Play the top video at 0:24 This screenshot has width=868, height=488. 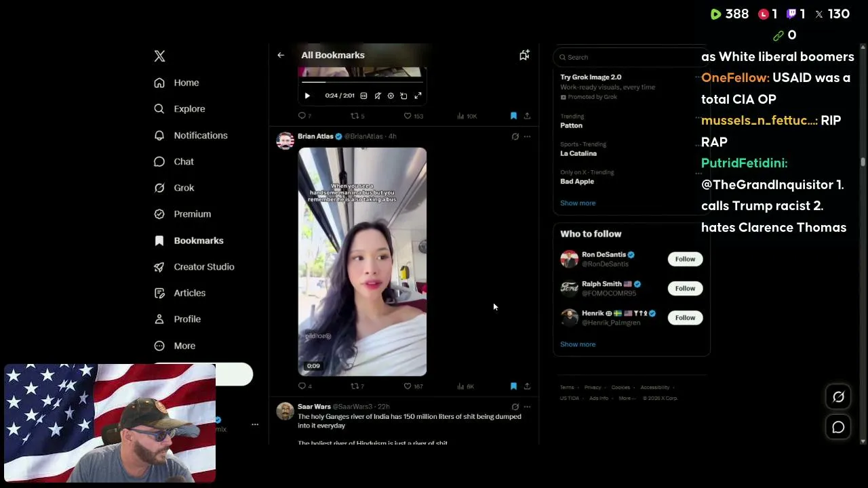point(307,96)
